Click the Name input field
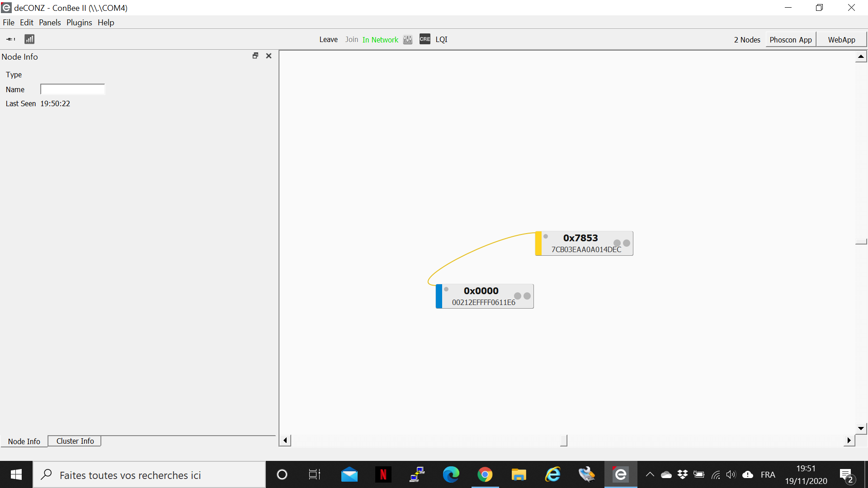The image size is (868, 488). 72,89
